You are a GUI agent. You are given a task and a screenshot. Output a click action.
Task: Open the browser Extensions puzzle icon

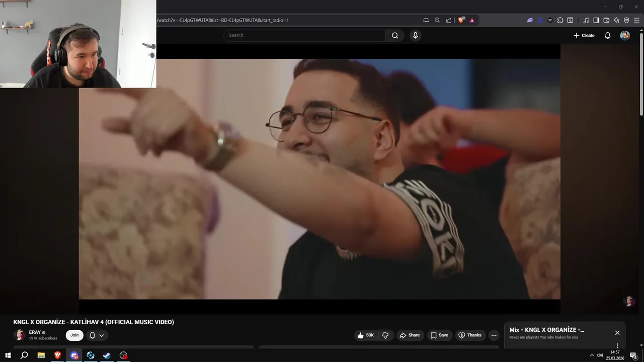(560, 20)
